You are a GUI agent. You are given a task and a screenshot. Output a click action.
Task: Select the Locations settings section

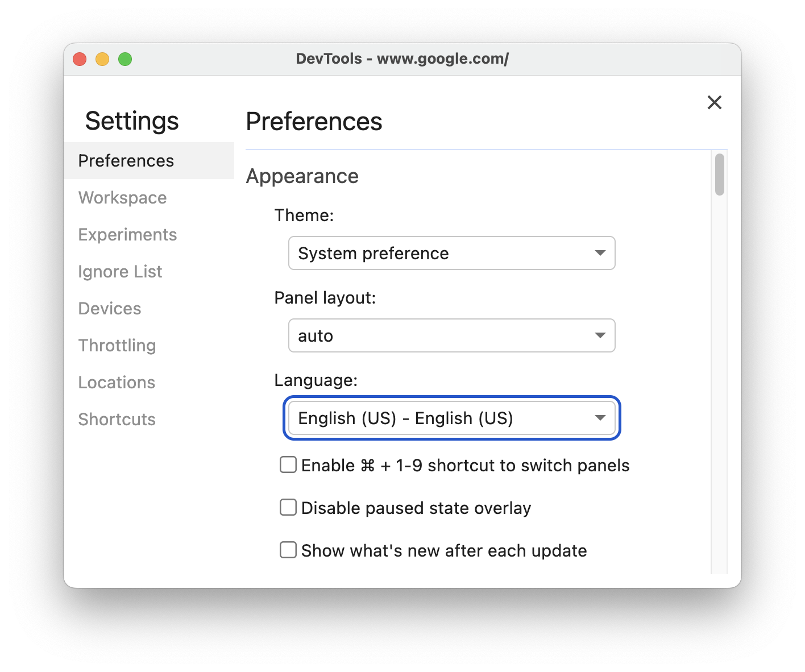[117, 382]
